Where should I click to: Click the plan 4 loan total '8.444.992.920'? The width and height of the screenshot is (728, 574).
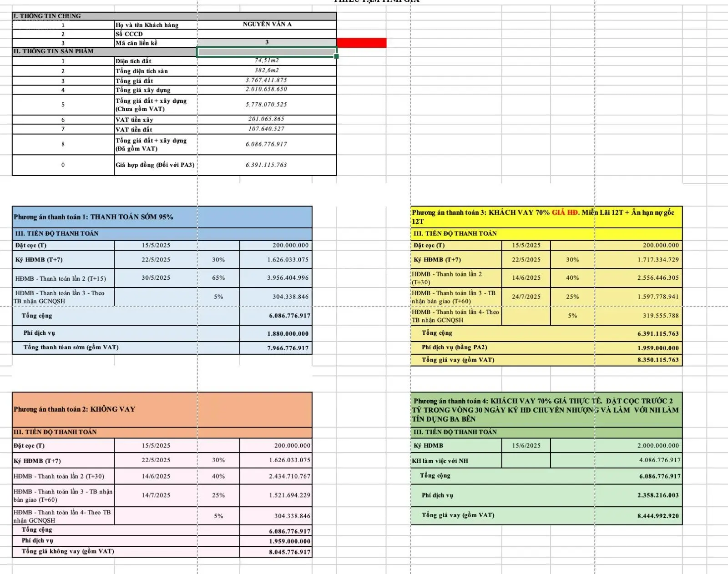[x=638, y=516]
